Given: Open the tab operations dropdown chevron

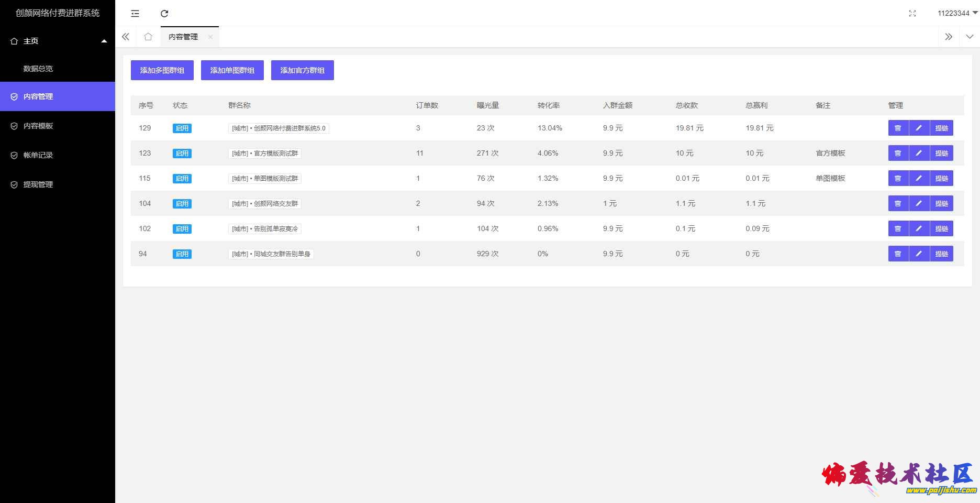Looking at the screenshot, I should click(x=970, y=37).
